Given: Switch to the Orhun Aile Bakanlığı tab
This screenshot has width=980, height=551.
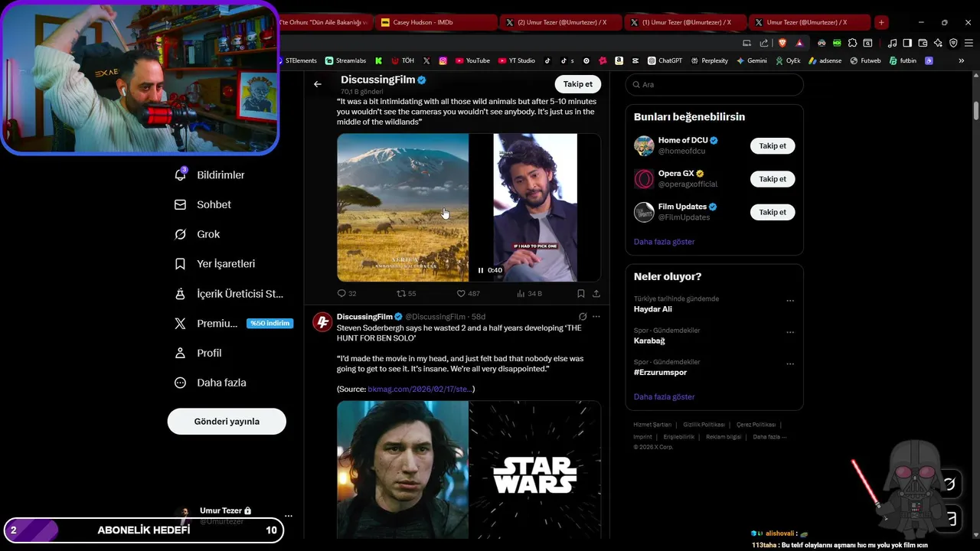Looking at the screenshot, I should pyautogui.click(x=325, y=22).
